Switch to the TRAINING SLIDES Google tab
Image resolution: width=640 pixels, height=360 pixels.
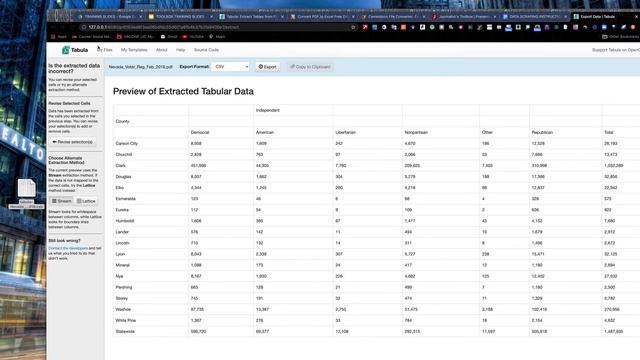click(110, 17)
